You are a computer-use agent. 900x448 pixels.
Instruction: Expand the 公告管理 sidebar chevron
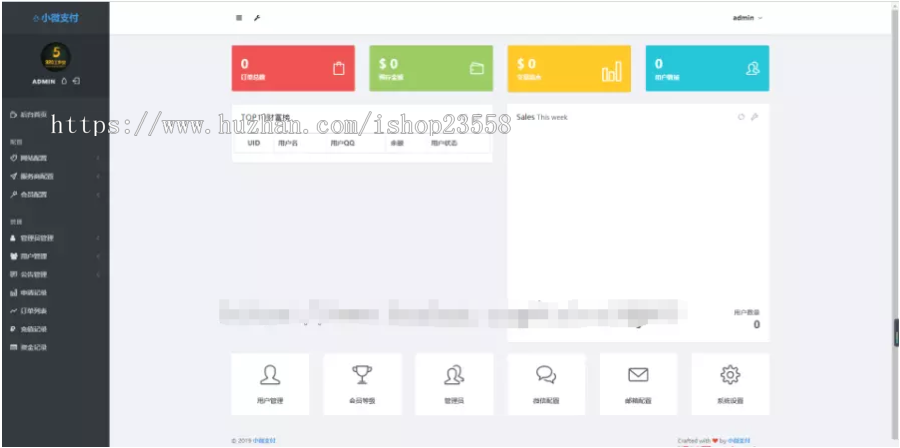(98, 274)
